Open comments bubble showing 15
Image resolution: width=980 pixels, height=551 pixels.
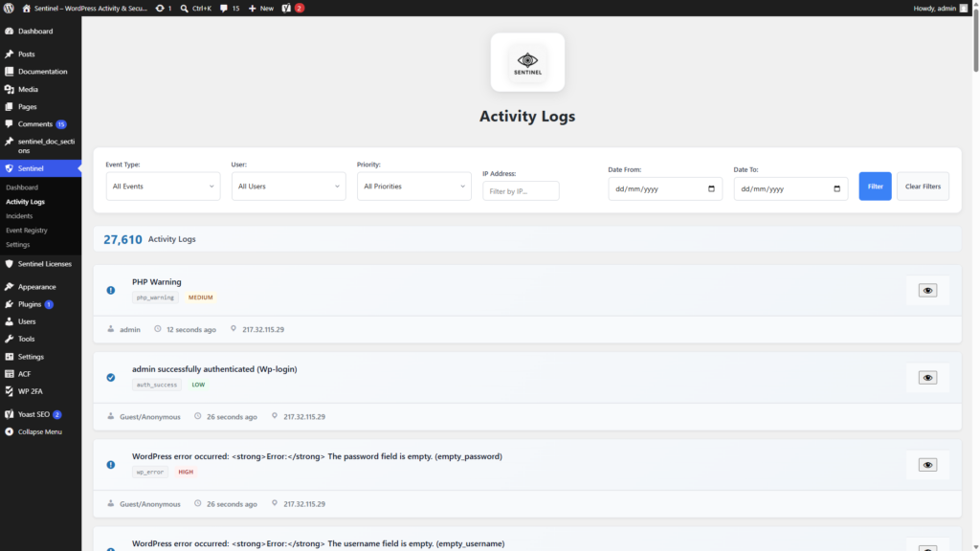point(230,8)
